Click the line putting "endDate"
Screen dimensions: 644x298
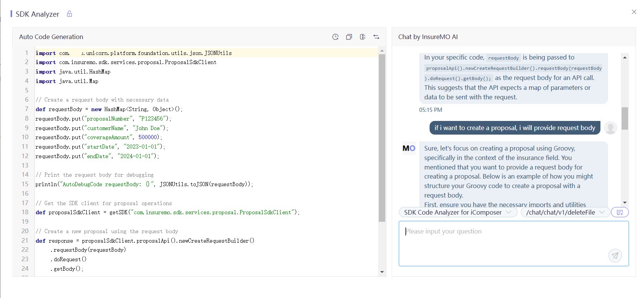(97, 156)
